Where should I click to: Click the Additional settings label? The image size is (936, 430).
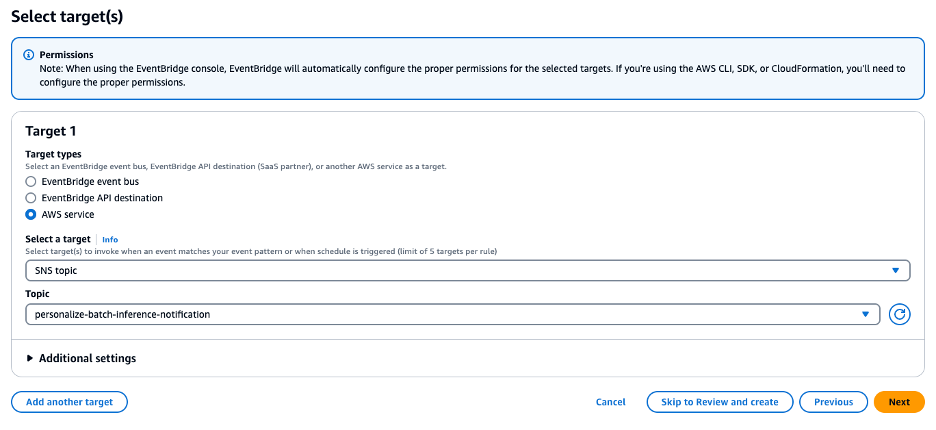click(87, 358)
